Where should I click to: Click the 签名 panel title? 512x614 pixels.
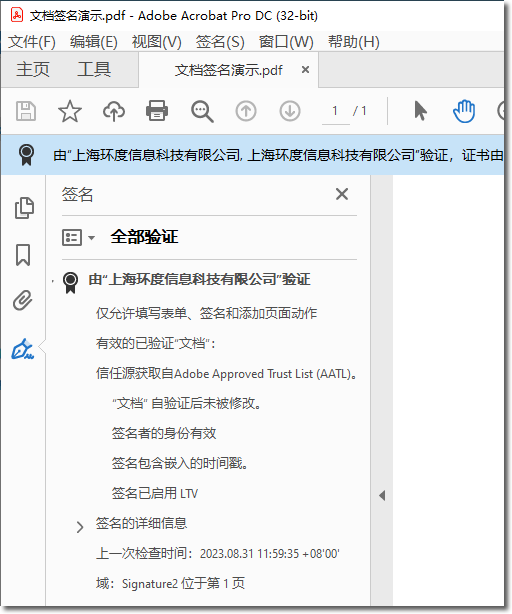(x=78, y=194)
